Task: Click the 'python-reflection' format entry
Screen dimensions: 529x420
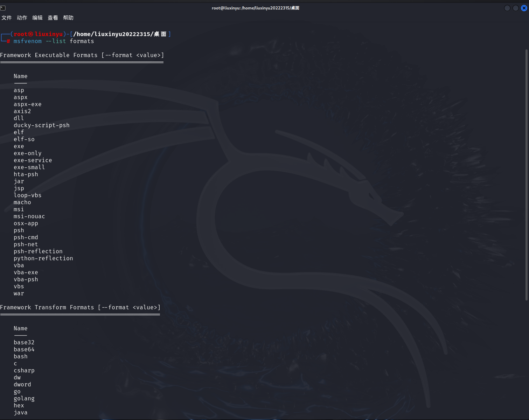Action: (43, 259)
